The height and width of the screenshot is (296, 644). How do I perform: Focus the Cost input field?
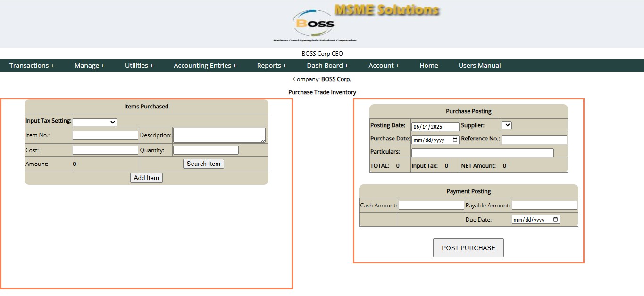[105, 150]
